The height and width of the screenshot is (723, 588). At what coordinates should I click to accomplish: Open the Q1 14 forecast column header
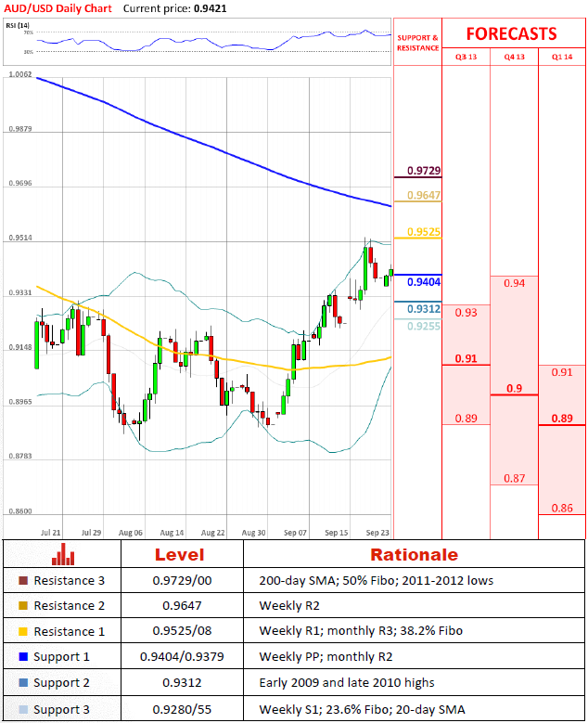tap(562, 58)
